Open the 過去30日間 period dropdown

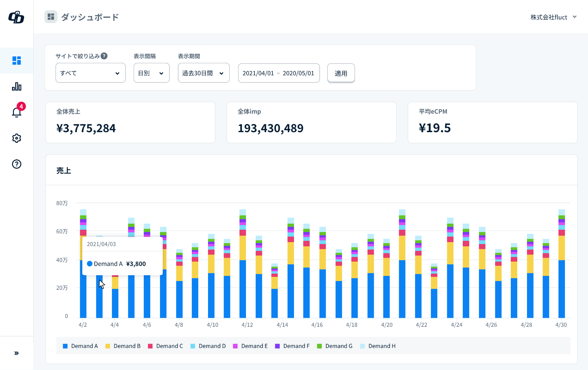[203, 73]
